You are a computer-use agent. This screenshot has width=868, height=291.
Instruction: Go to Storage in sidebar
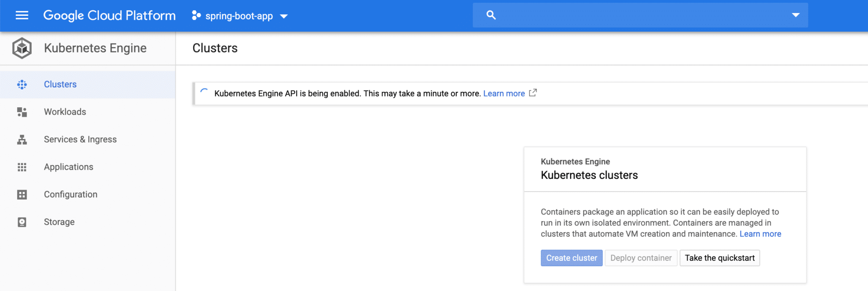[59, 222]
